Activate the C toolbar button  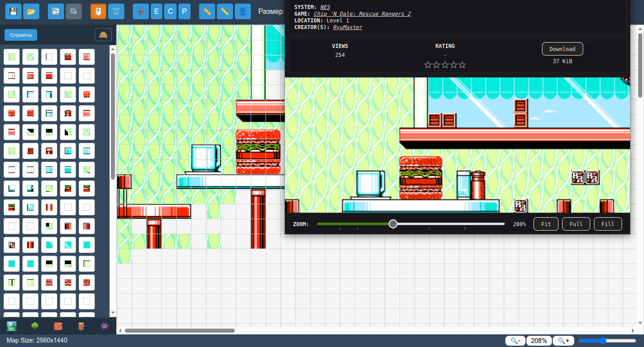click(170, 11)
